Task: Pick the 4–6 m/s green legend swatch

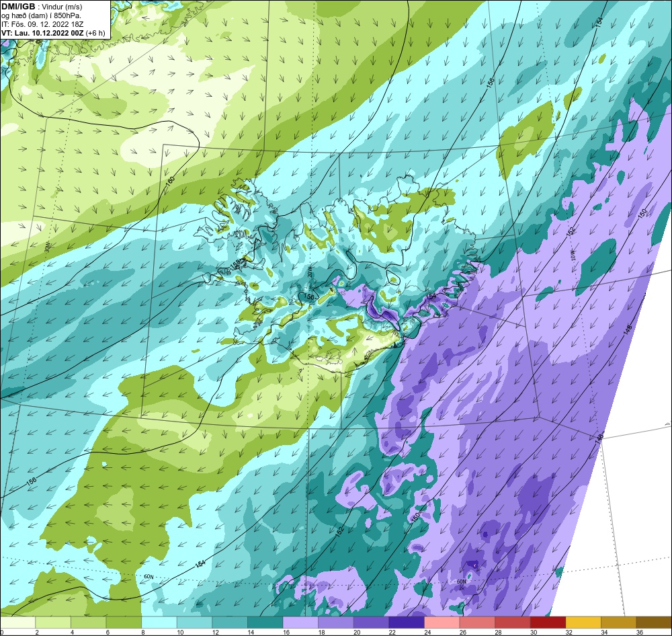Action: tap(89, 623)
